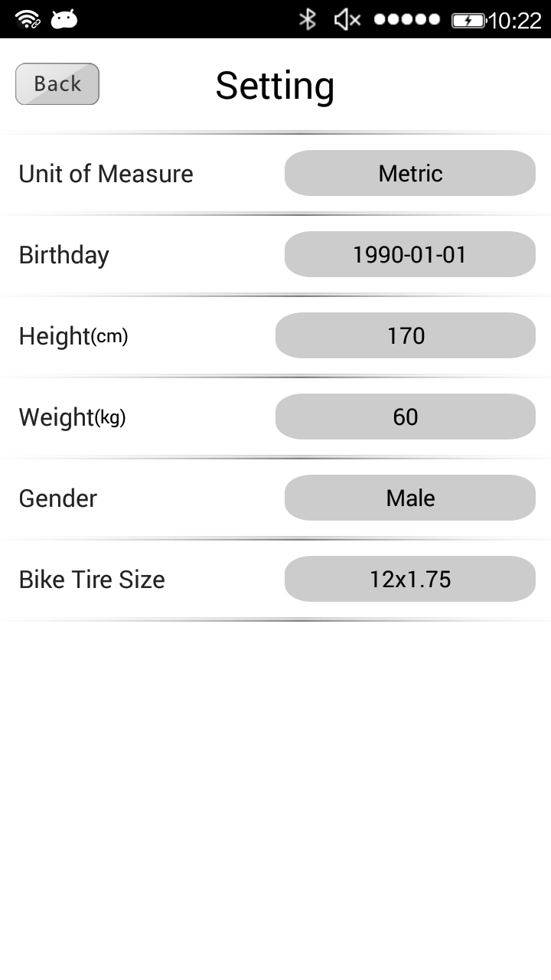Tap the muted speaker icon
551x980 pixels.
[x=347, y=19]
